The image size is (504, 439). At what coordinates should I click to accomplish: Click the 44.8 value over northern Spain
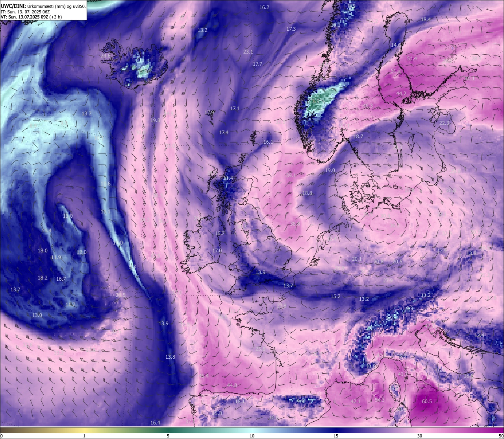[x=232, y=385]
